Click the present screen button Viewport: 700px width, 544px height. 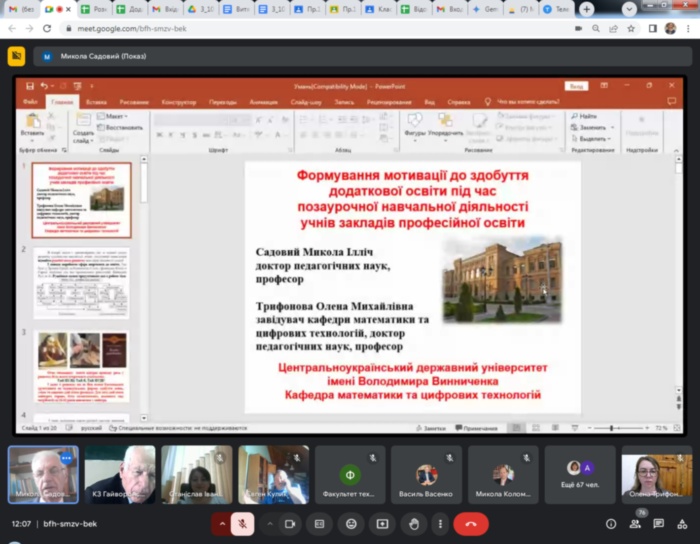tap(382, 523)
